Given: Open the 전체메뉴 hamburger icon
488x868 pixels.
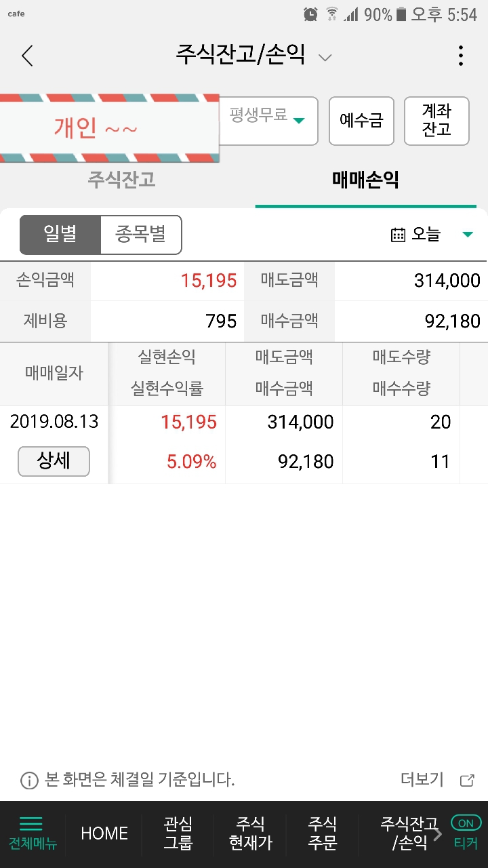Looking at the screenshot, I should click(31, 823).
